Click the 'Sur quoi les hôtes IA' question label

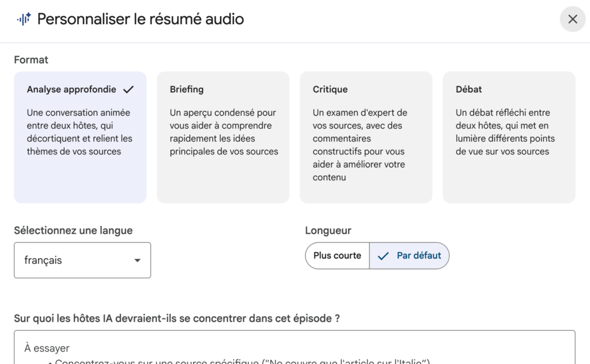(177, 318)
